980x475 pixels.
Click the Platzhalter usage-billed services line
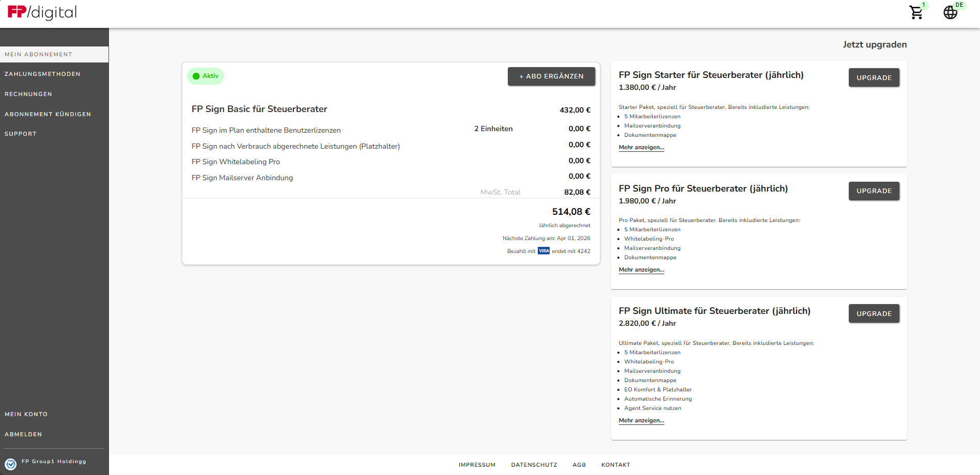[295, 146]
